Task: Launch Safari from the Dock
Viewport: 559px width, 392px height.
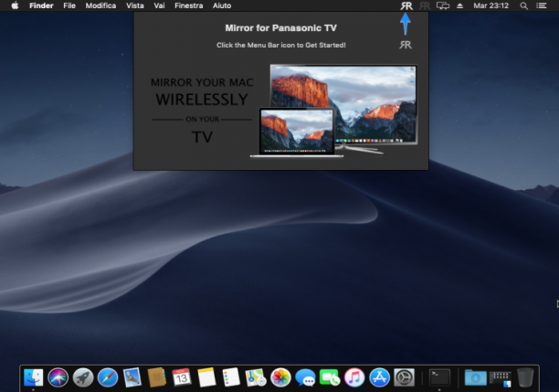Action: pyautogui.click(x=107, y=377)
